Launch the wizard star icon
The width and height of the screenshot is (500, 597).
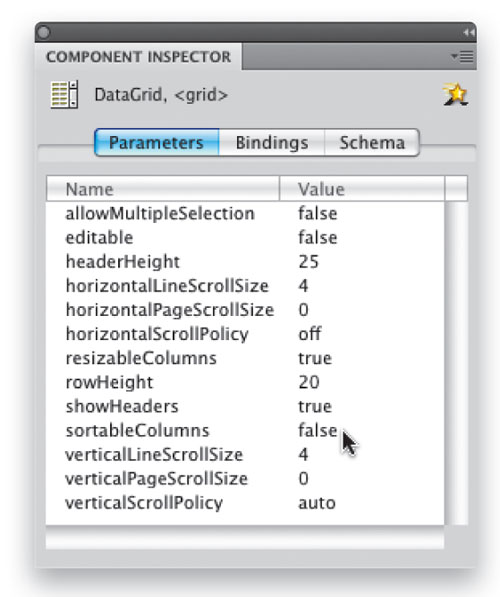(x=455, y=94)
